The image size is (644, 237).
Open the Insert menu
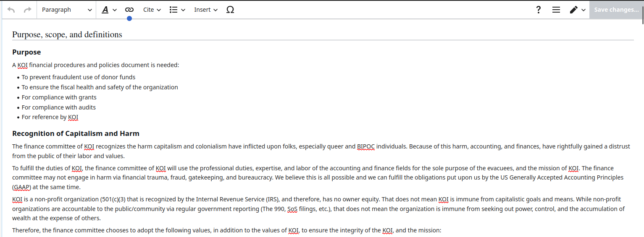pos(206,10)
